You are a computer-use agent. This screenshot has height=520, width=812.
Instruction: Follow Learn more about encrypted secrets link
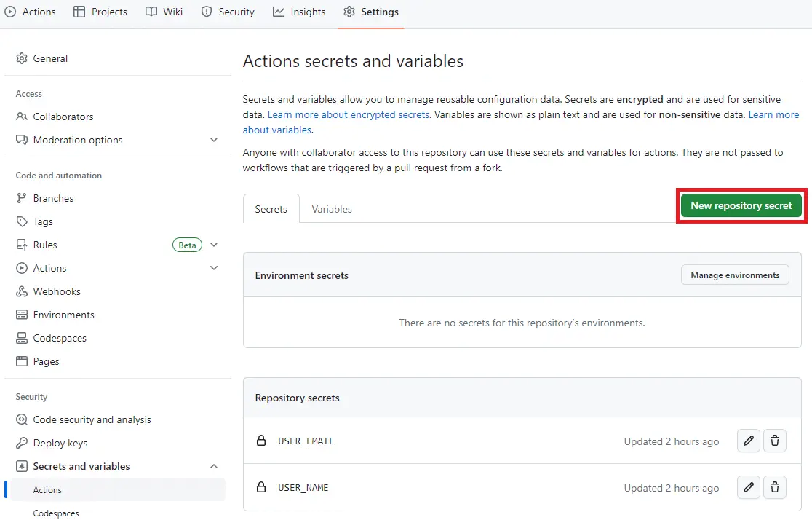pos(349,114)
